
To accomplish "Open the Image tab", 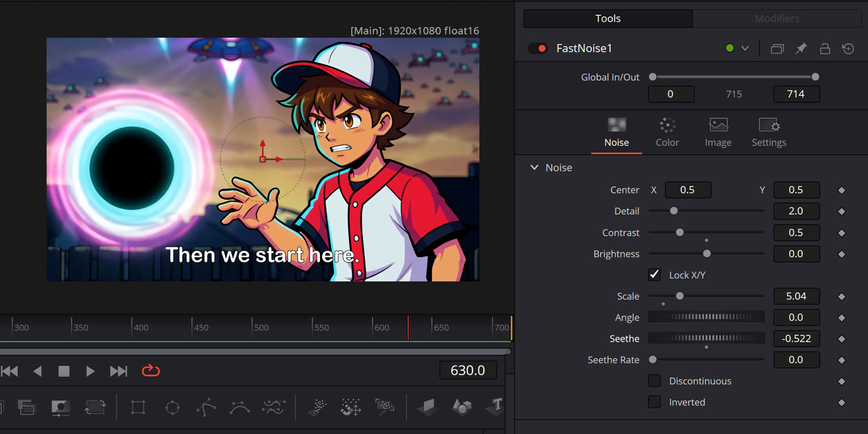I will 718,132.
